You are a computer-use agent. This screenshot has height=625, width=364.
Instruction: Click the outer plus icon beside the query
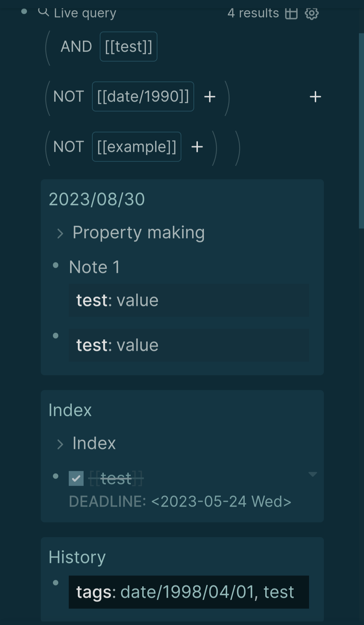coord(315,97)
